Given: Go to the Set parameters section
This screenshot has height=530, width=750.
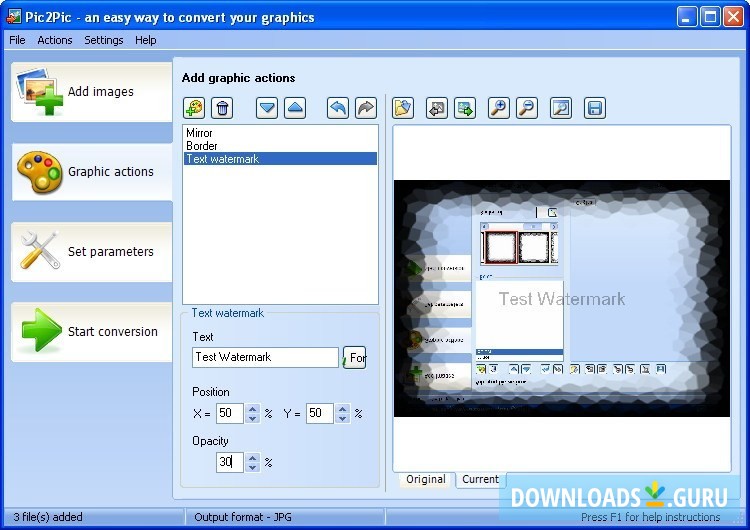Looking at the screenshot, I should tap(91, 252).
